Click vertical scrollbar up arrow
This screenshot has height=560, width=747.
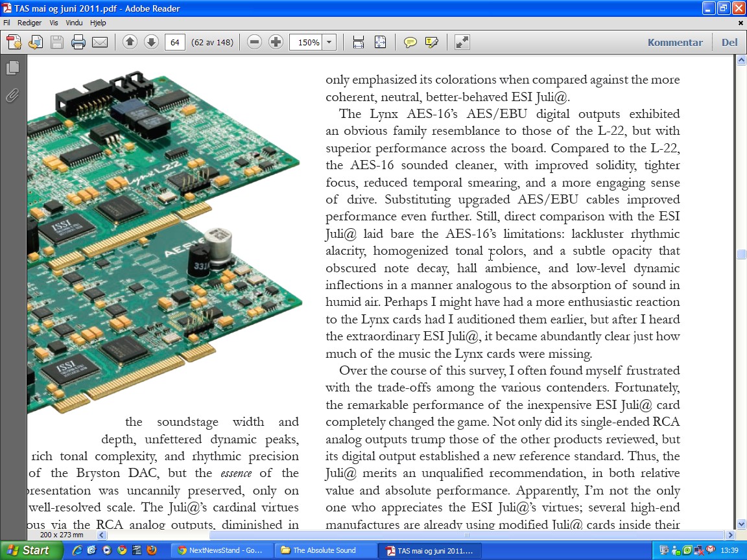point(741,60)
